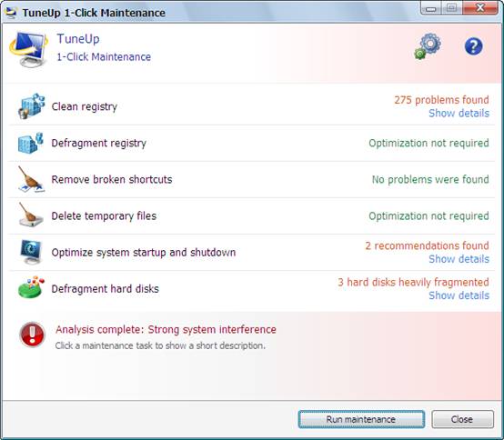Click the Optimize startup monitor icon
Image resolution: width=504 pixels, height=440 pixels.
pyautogui.click(x=31, y=252)
